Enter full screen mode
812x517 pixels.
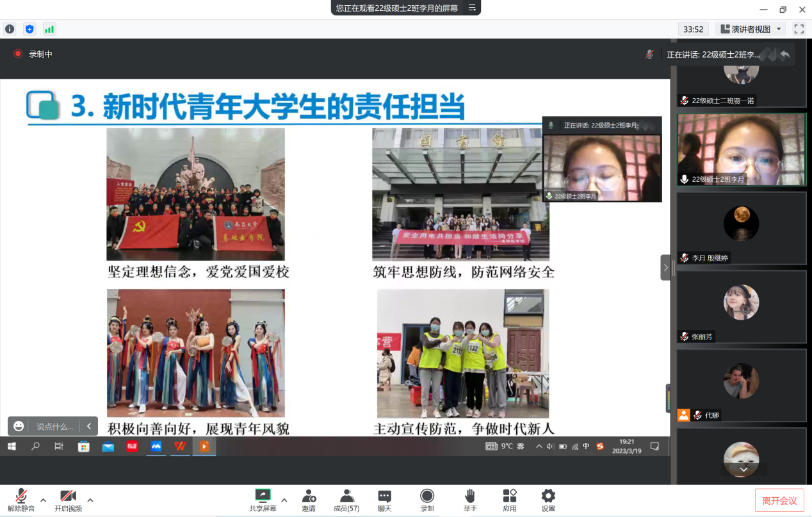point(799,29)
